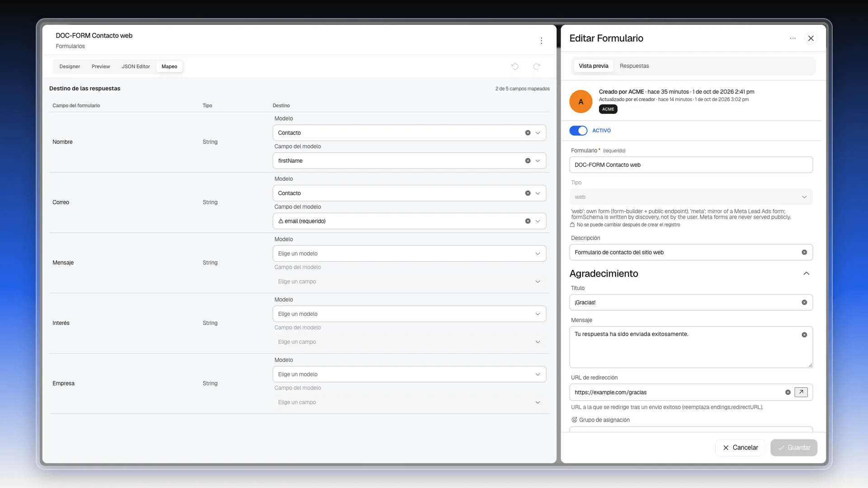Clear the email (requerido) field selection
Viewport: 868px width, 488px height.
528,221
